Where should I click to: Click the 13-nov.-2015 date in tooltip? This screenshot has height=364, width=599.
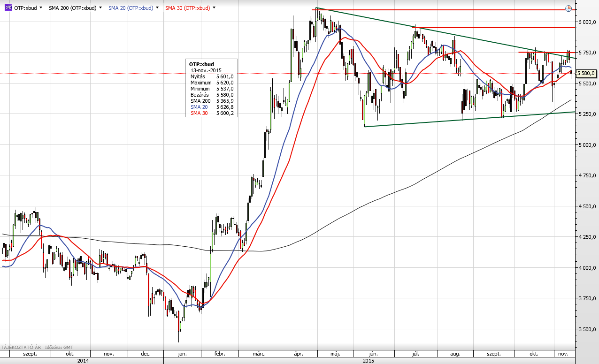click(206, 70)
